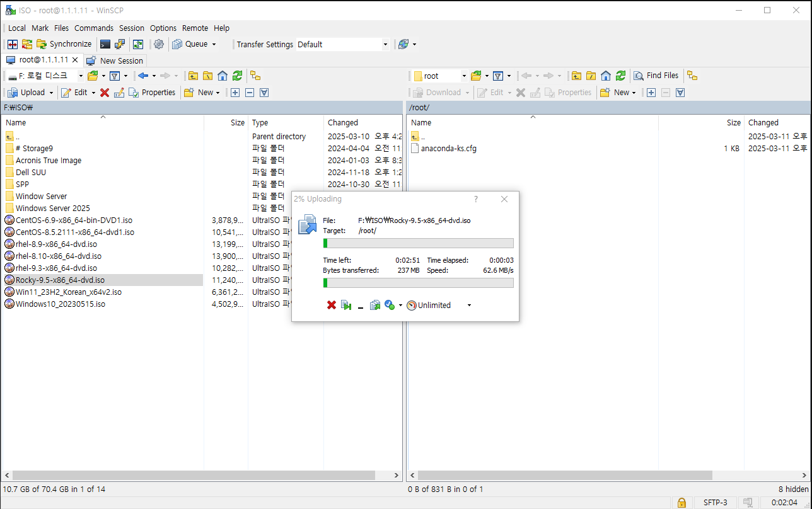Viewport: 812px width, 509px height.
Task: Click the globe refresh toolbar icon
Action: click(x=403, y=44)
